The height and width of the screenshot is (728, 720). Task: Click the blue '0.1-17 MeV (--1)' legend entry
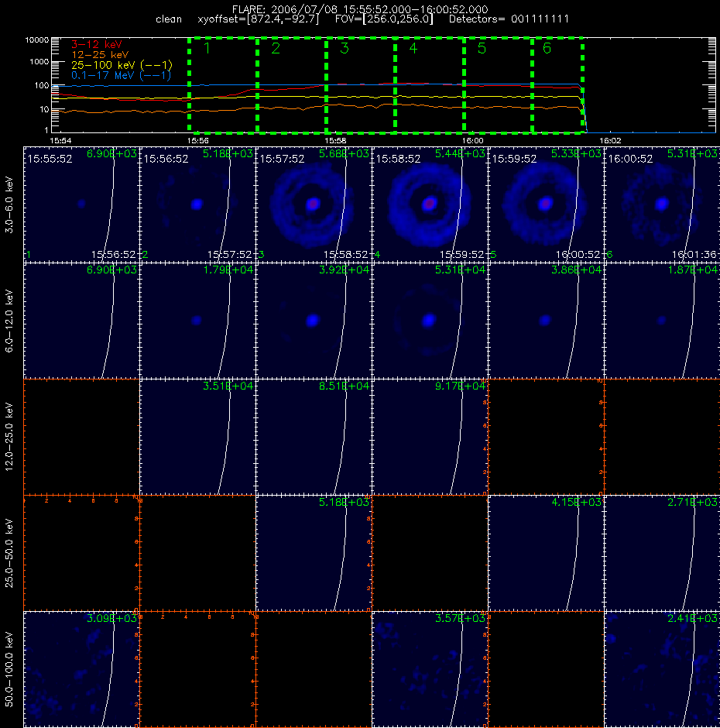(x=121, y=75)
